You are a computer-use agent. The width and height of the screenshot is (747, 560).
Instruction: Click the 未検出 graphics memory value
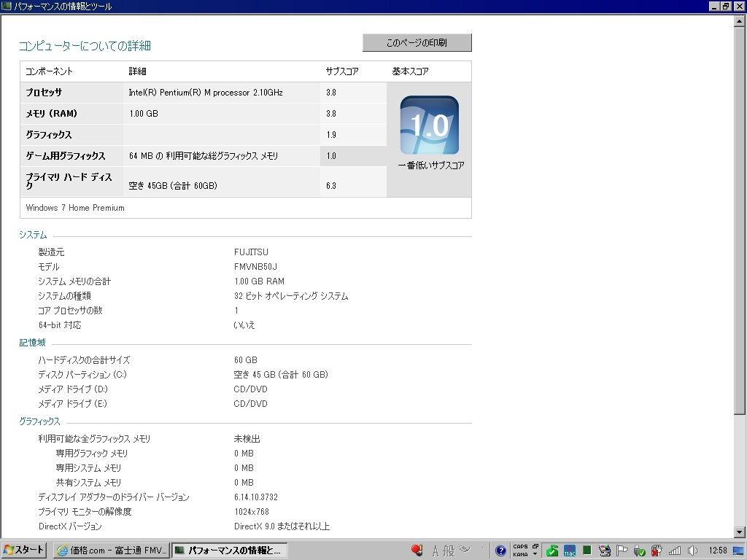pyautogui.click(x=247, y=438)
